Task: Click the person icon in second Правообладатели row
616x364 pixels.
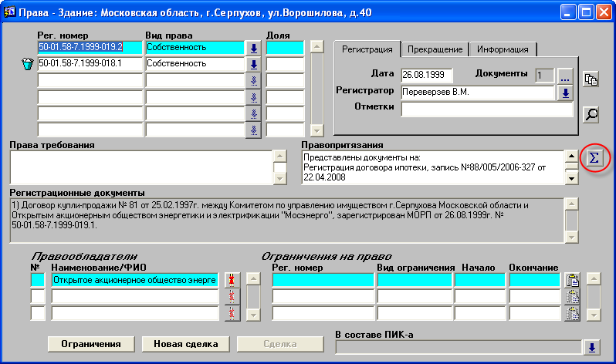Action: (232, 297)
